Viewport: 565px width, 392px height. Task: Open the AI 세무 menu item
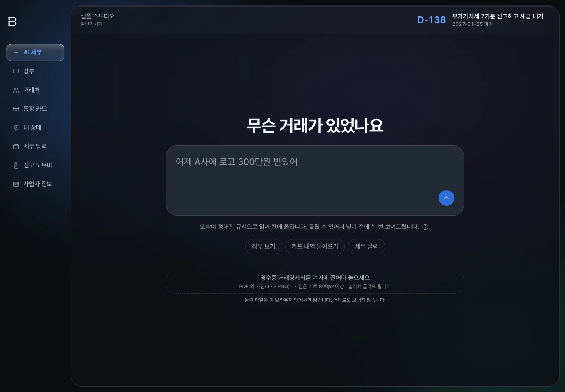click(35, 53)
